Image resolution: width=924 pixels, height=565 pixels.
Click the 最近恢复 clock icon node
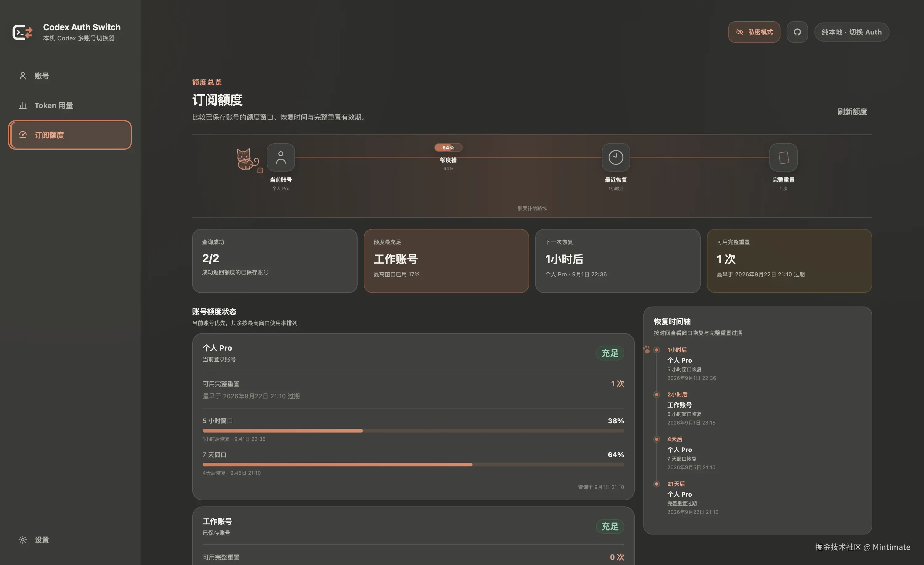(616, 157)
